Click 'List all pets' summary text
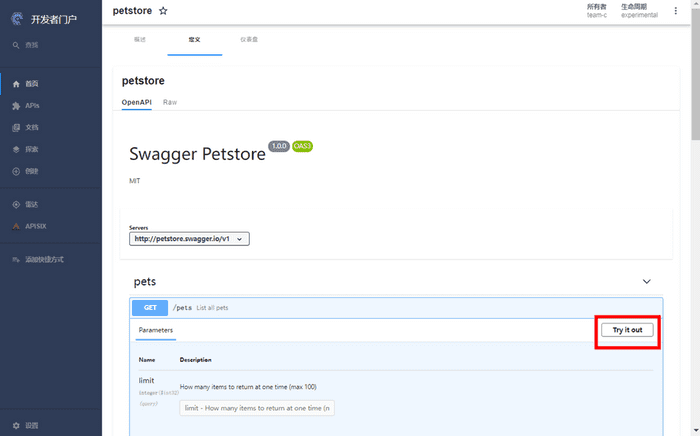The height and width of the screenshot is (436, 700). [x=212, y=308]
